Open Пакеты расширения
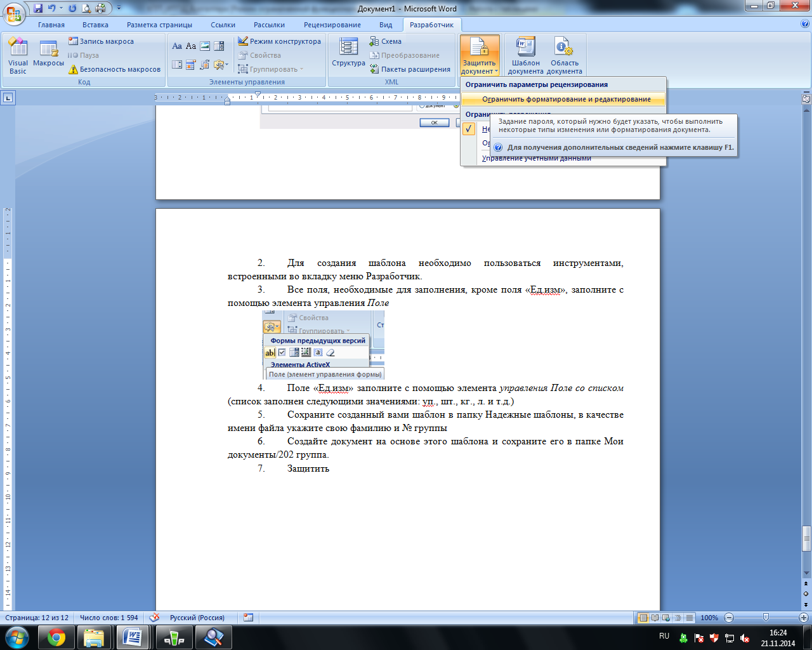812x650 pixels. (410, 69)
